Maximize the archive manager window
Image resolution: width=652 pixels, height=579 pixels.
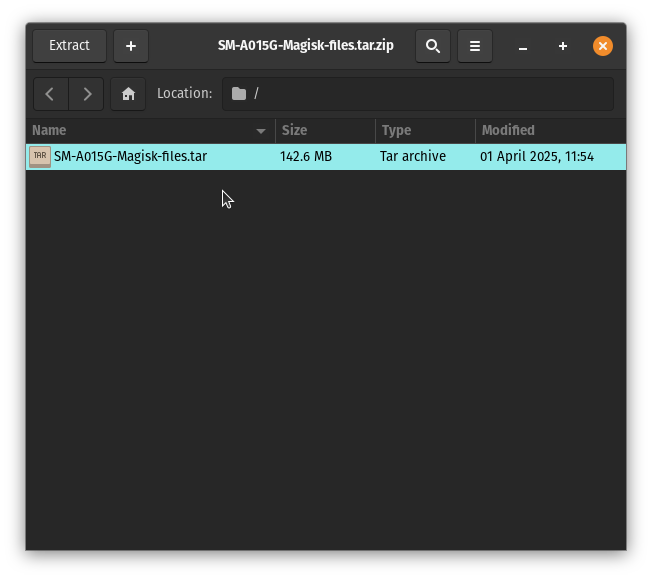[563, 46]
